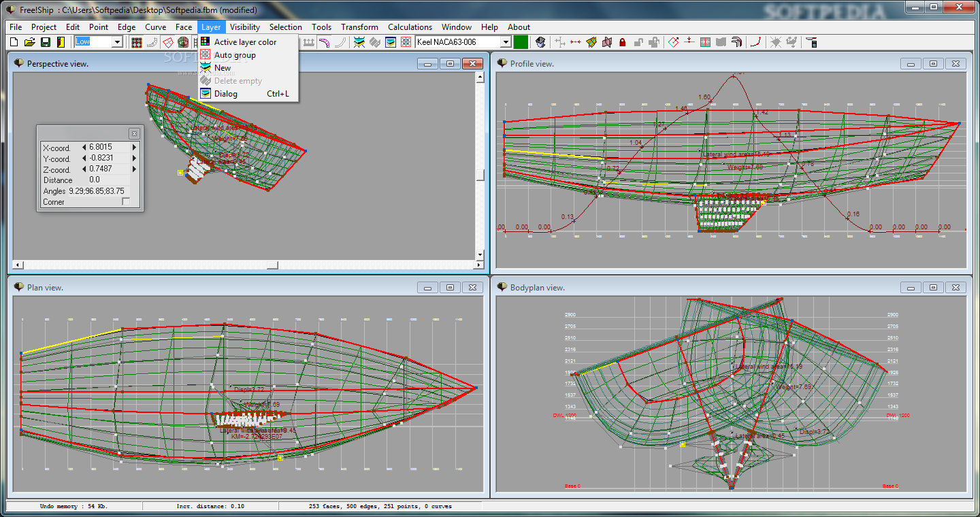The image size is (980, 517).
Task: Click the grey add point crosshair icon
Action: (560, 42)
